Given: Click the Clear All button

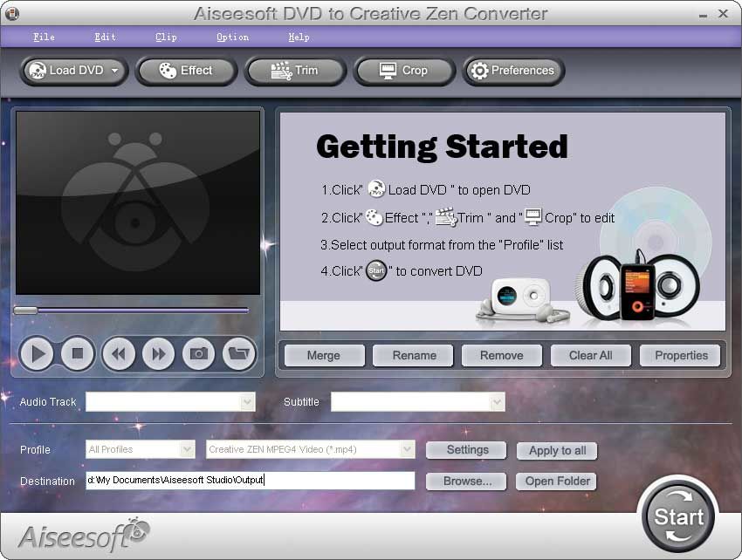Looking at the screenshot, I should [591, 355].
